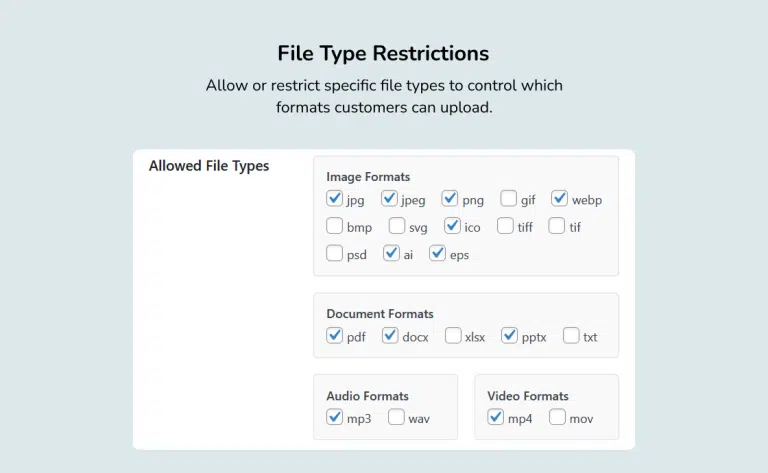Viewport: 768px width, 473px height.
Task: Allow mov video uploads checkbox
Action: pyautogui.click(x=557, y=418)
